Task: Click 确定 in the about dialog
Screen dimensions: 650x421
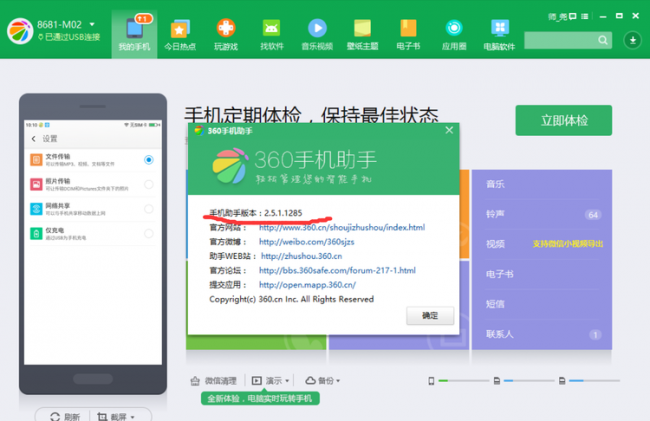Action: click(x=430, y=316)
